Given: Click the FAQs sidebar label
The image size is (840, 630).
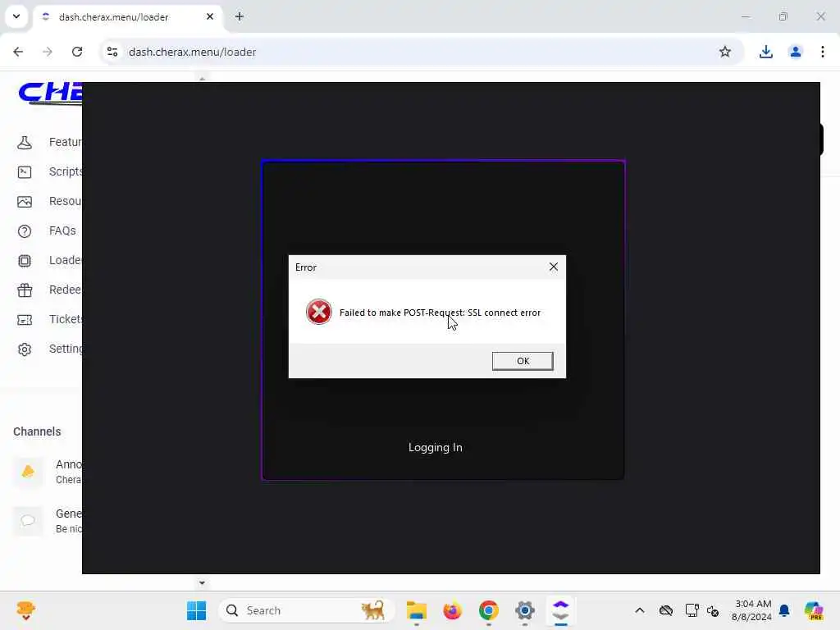Looking at the screenshot, I should pyautogui.click(x=62, y=231).
